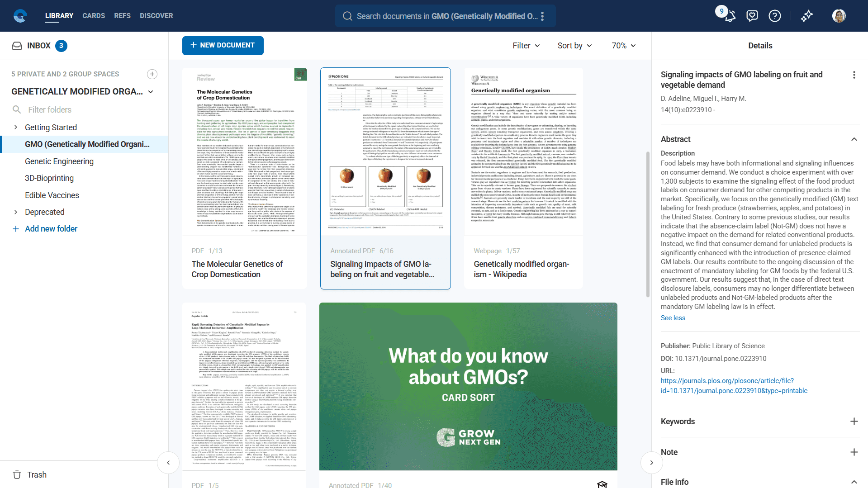Expand the Getting Started folder
The width and height of the screenshot is (868, 488).
tap(16, 128)
